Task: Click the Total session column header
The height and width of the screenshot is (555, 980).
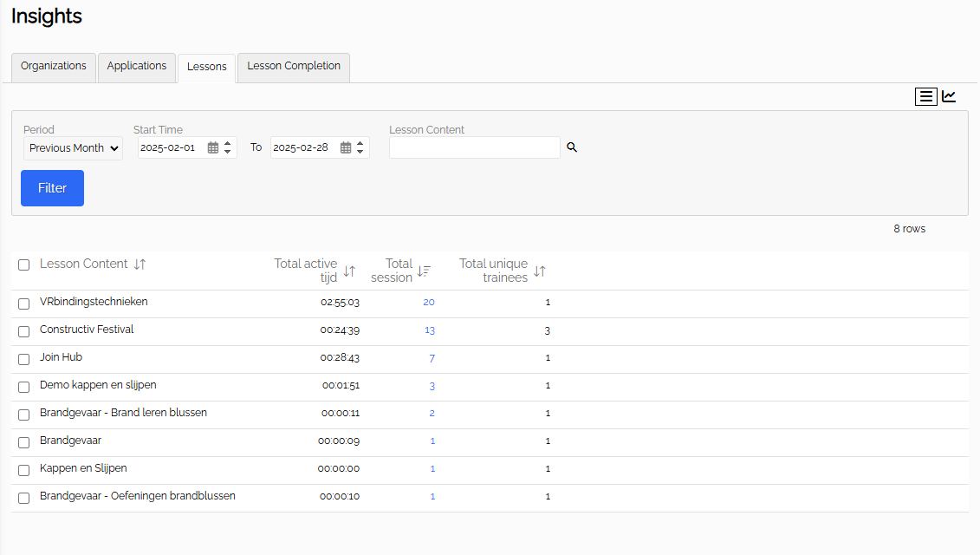Action: [x=392, y=271]
